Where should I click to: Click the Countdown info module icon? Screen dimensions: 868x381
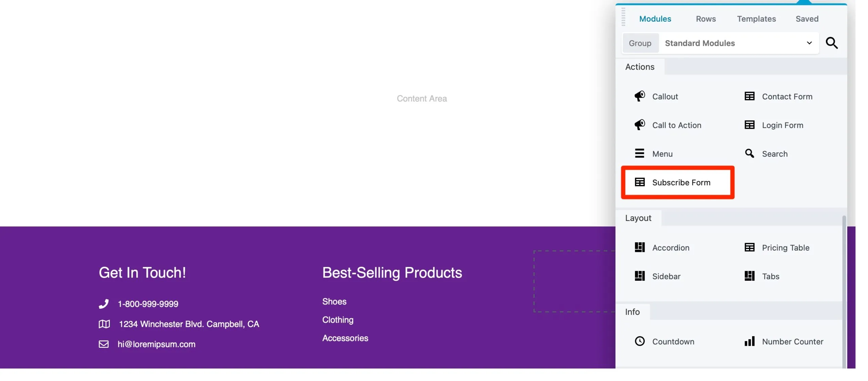(639, 341)
